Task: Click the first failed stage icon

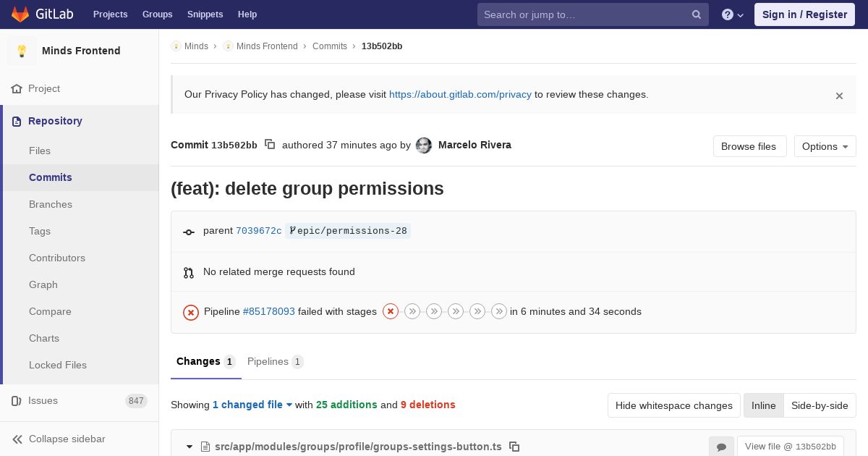Action: (x=391, y=311)
